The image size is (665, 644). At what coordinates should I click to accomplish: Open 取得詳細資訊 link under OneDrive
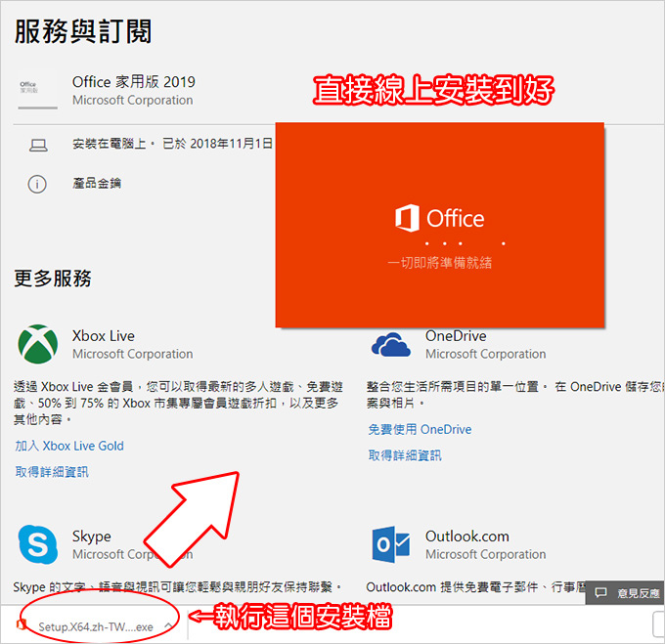pyautogui.click(x=405, y=455)
